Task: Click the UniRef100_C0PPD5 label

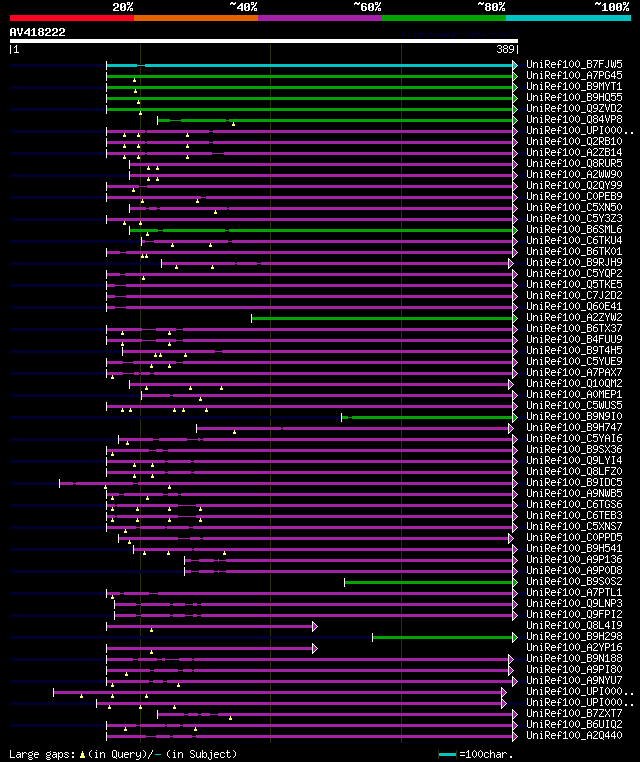Action: (x=574, y=537)
